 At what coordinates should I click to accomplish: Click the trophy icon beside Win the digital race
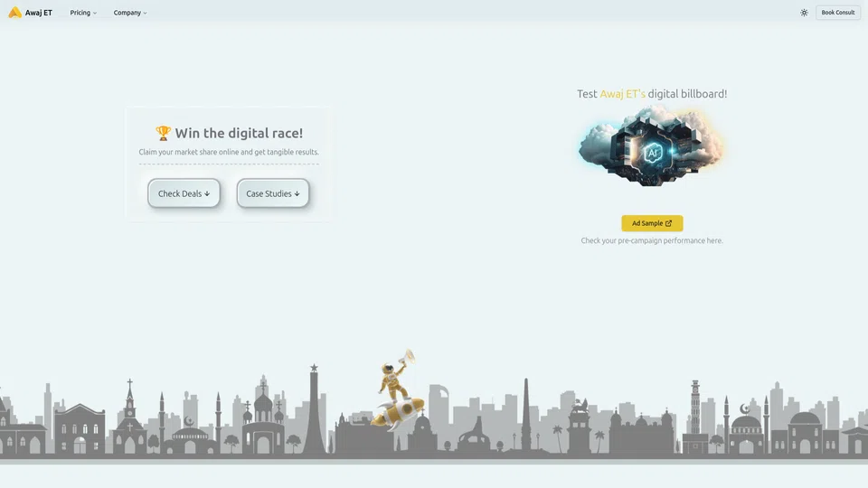point(164,133)
